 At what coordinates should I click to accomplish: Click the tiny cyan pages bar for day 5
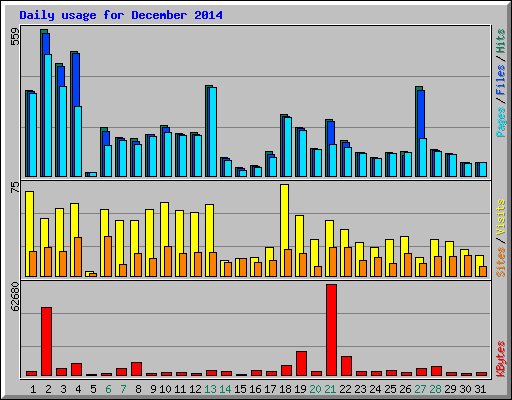click(93, 174)
